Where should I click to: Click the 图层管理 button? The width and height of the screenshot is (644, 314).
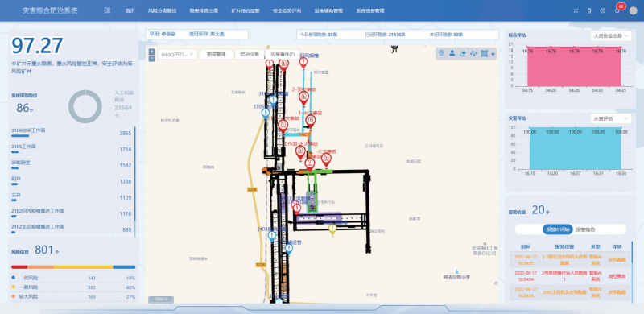[x=217, y=54]
